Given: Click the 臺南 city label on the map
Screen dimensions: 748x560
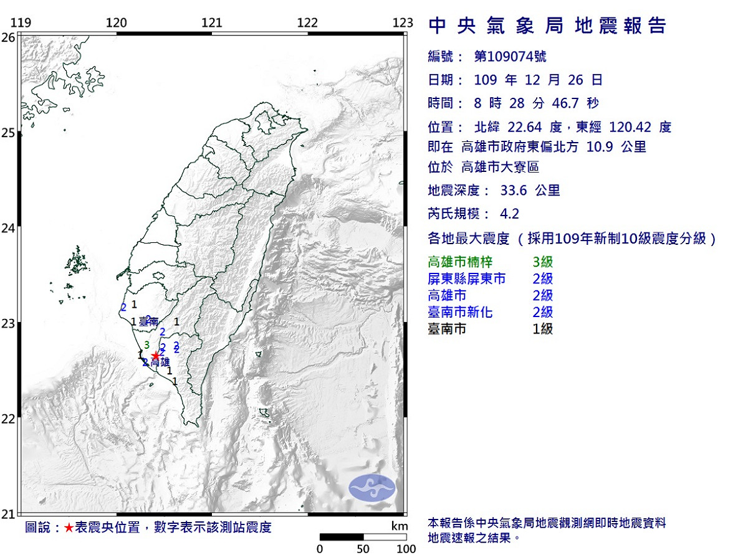Looking at the screenshot, I should [x=149, y=321].
